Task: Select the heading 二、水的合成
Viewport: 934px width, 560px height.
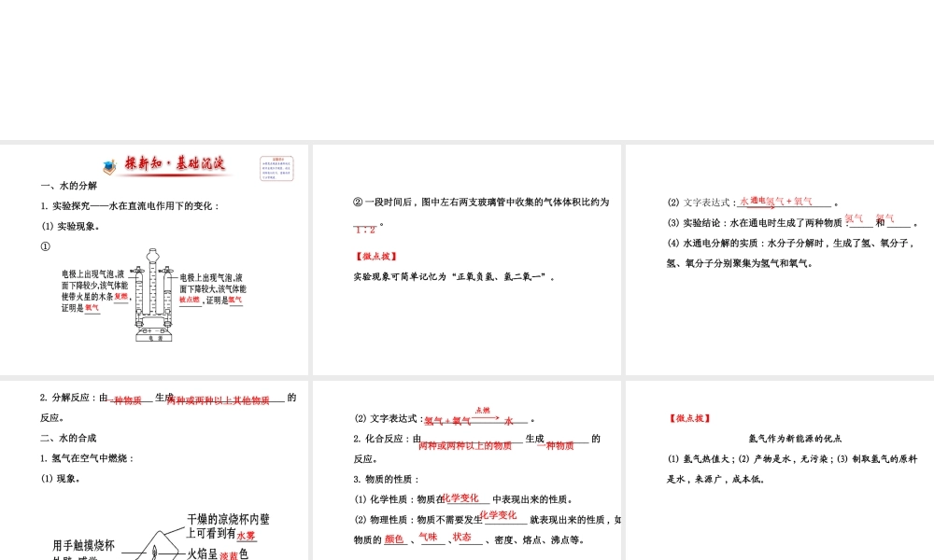Action: coord(68,438)
